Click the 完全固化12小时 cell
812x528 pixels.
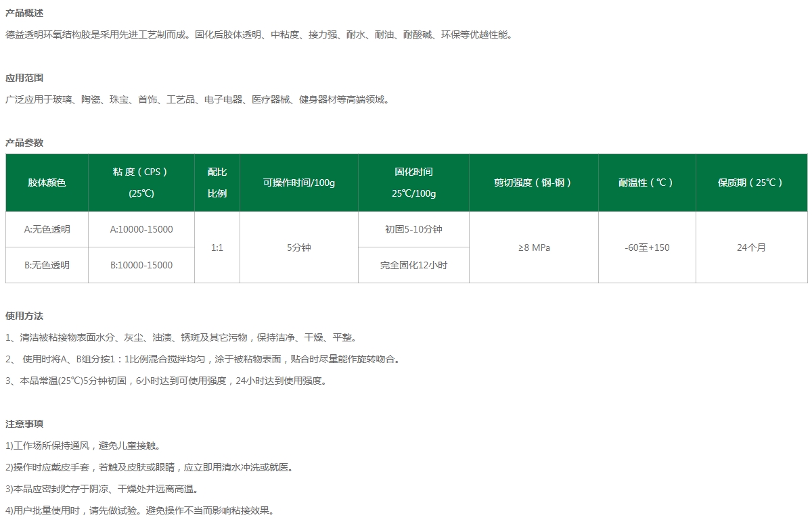(413, 265)
